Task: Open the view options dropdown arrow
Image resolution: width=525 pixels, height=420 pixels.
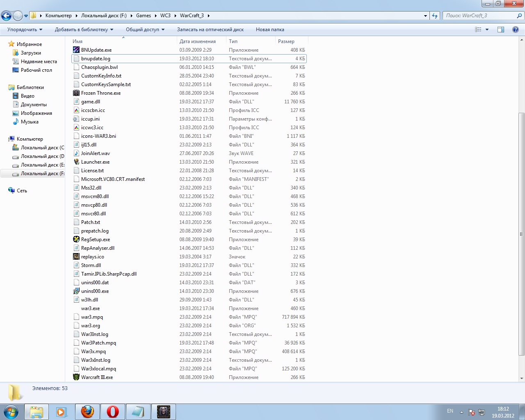Action: 487,30
